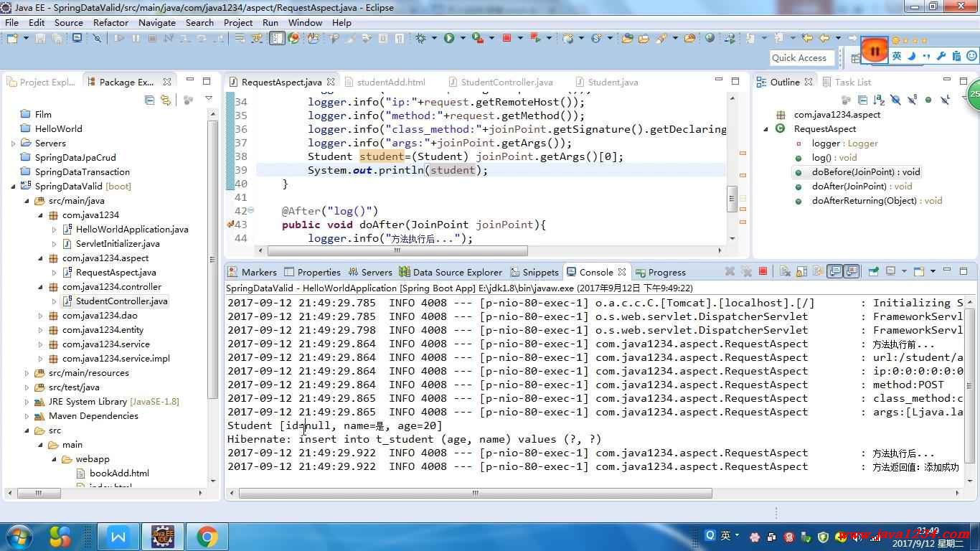Open Display Selected Console dropdown arrow
980x551 pixels.
(x=904, y=271)
